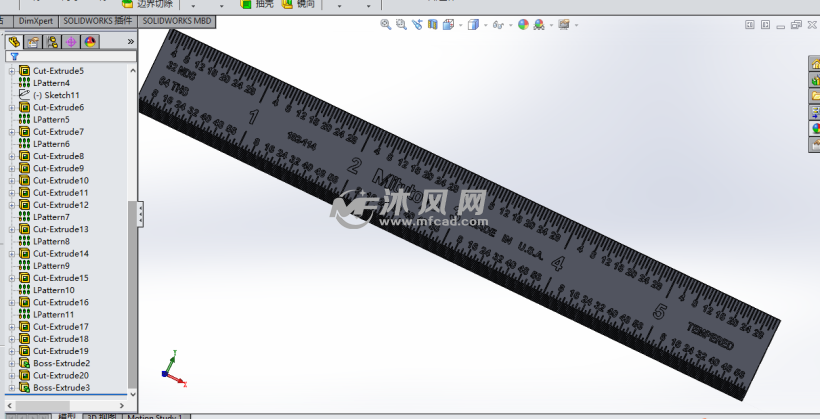Open the SOLIDWORKS 插件 tab
820x419 pixels.
97,21
